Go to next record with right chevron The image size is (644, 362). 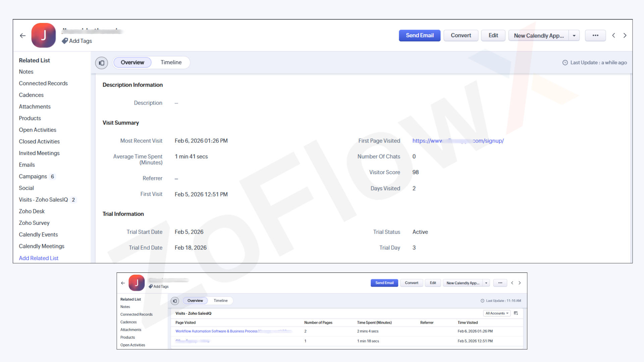pyautogui.click(x=625, y=36)
